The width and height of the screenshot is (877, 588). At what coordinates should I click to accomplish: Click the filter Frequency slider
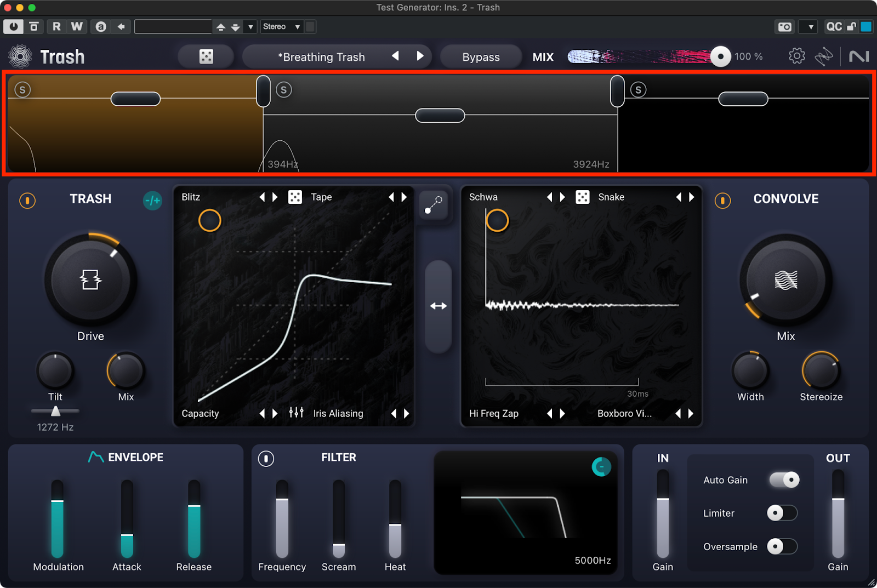pyautogui.click(x=282, y=518)
